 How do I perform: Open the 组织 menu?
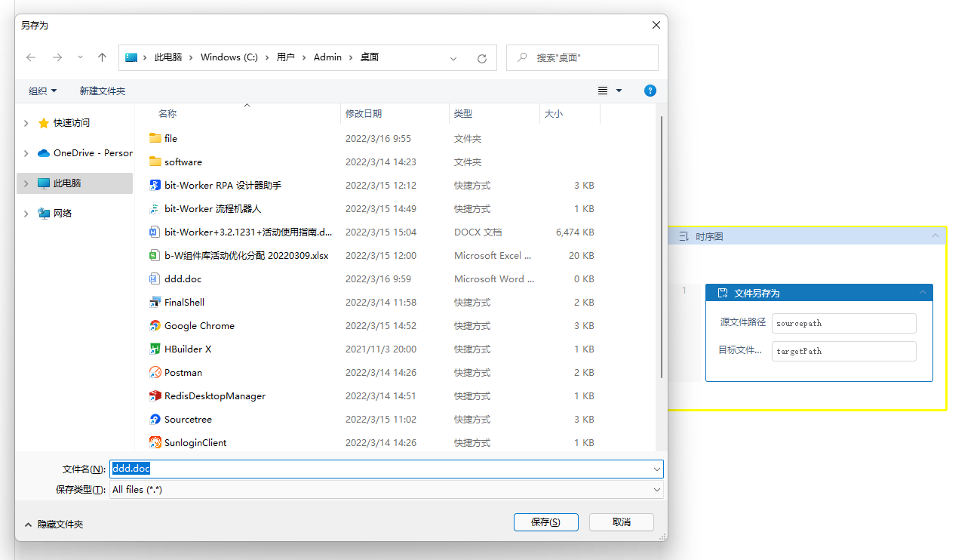42,91
